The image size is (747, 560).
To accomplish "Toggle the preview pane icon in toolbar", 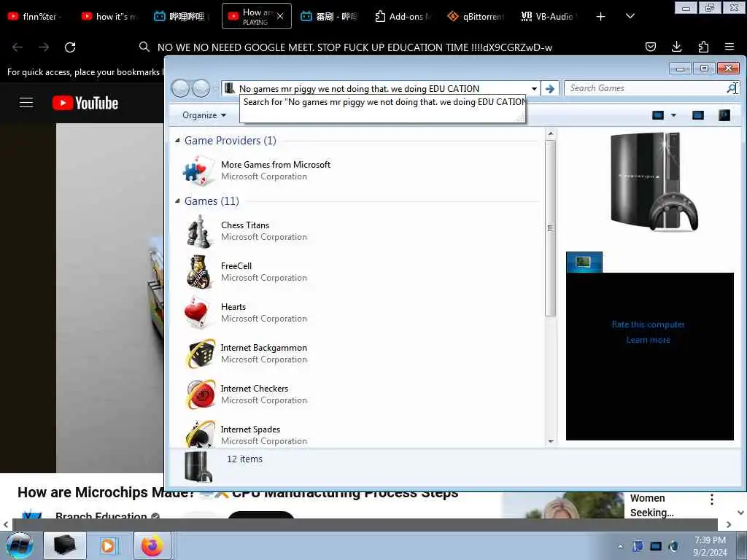I will pos(698,115).
